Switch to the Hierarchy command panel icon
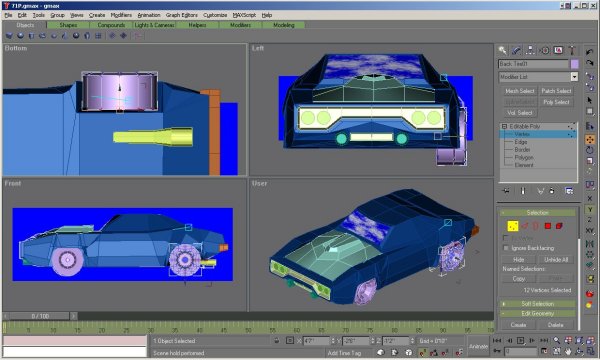 [x=530, y=50]
